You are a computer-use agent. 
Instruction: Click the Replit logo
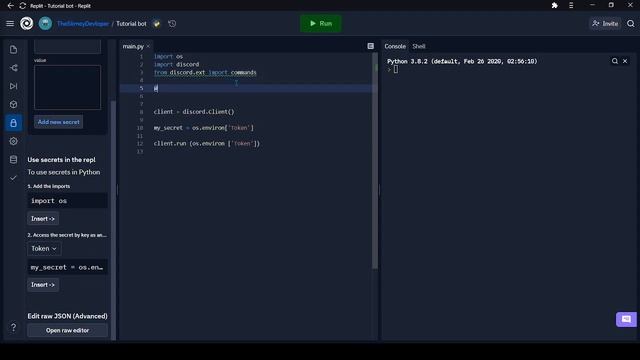coord(27,24)
